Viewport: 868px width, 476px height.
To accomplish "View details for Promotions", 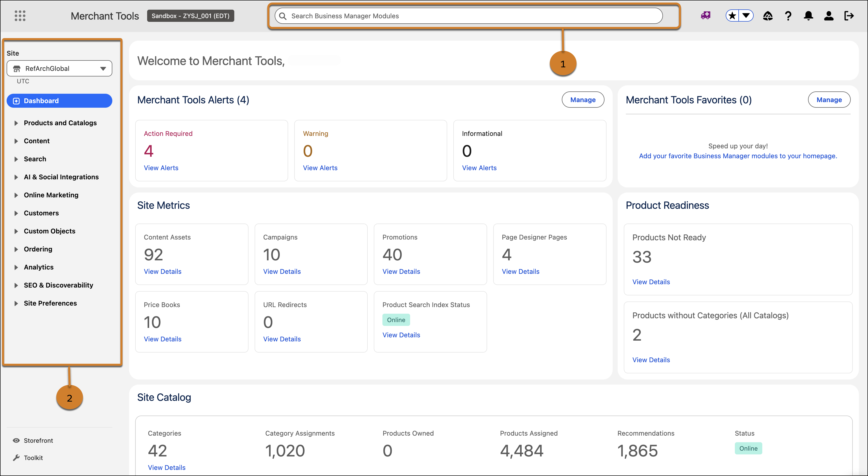I will [x=401, y=272].
